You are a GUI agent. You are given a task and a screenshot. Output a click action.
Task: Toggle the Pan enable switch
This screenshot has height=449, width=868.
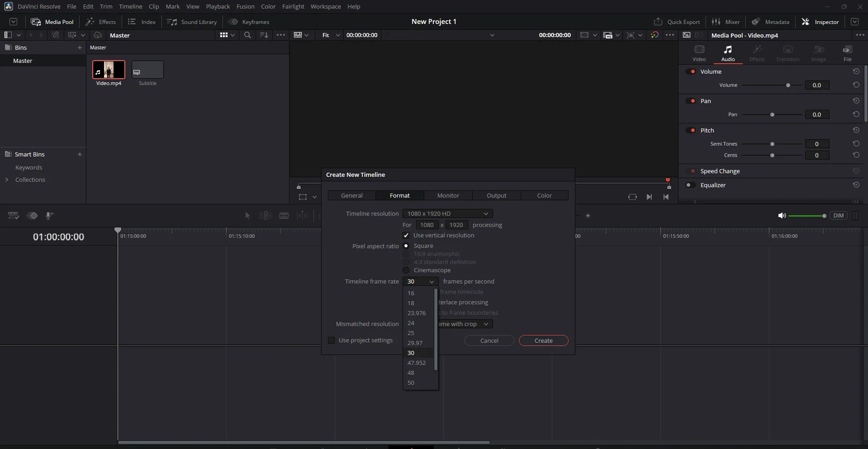tap(691, 101)
